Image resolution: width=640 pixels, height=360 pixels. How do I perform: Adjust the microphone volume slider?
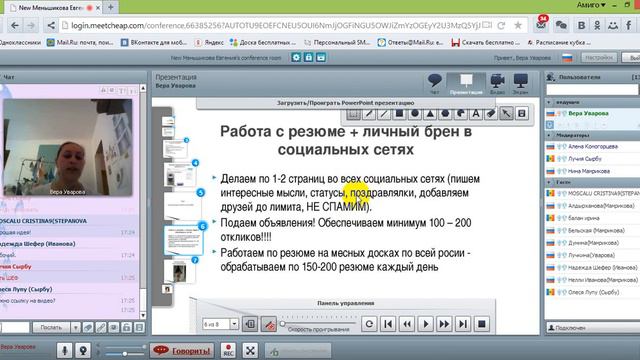pyautogui.click(x=125, y=354)
